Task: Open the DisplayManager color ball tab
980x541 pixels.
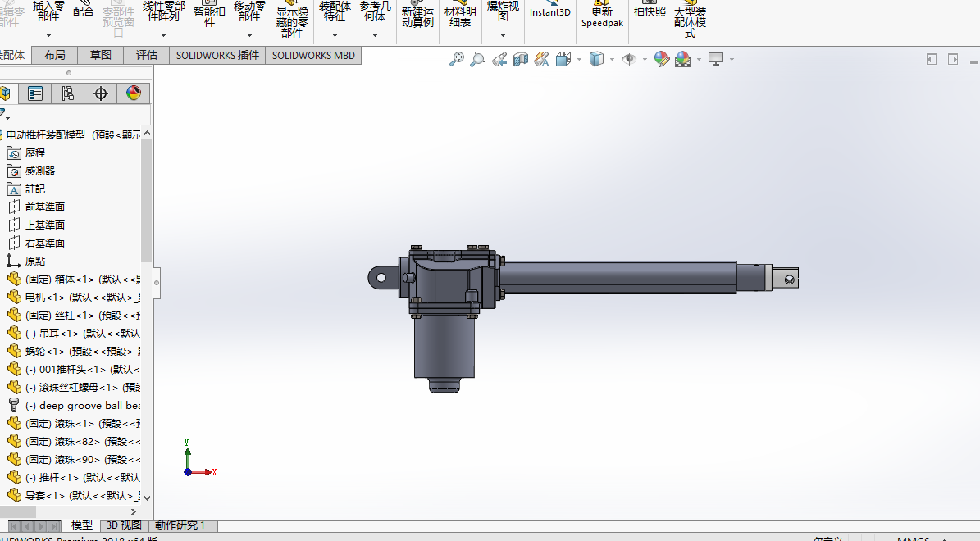Action: [134, 93]
